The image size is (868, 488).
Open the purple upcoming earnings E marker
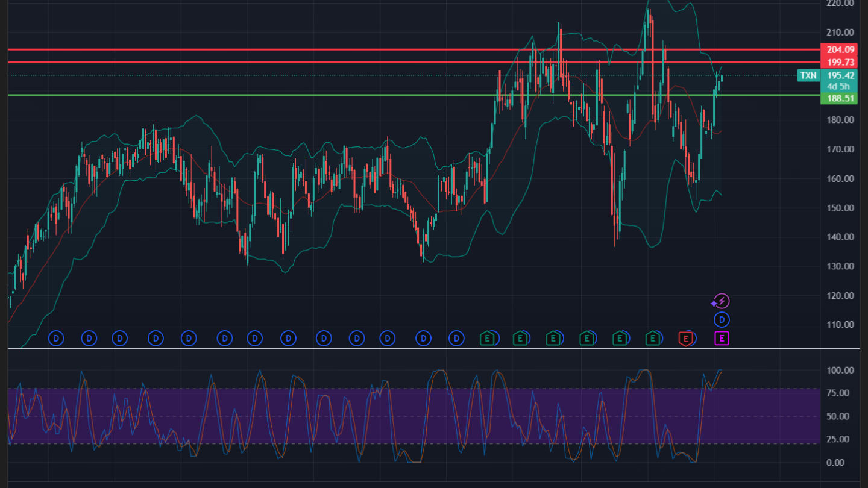[x=722, y=339]
